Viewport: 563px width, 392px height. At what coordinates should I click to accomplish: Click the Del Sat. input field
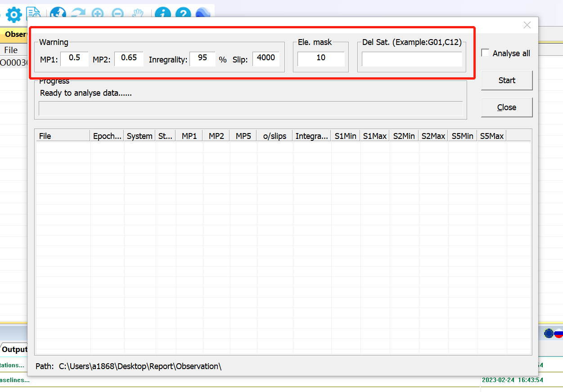[412, 59]
